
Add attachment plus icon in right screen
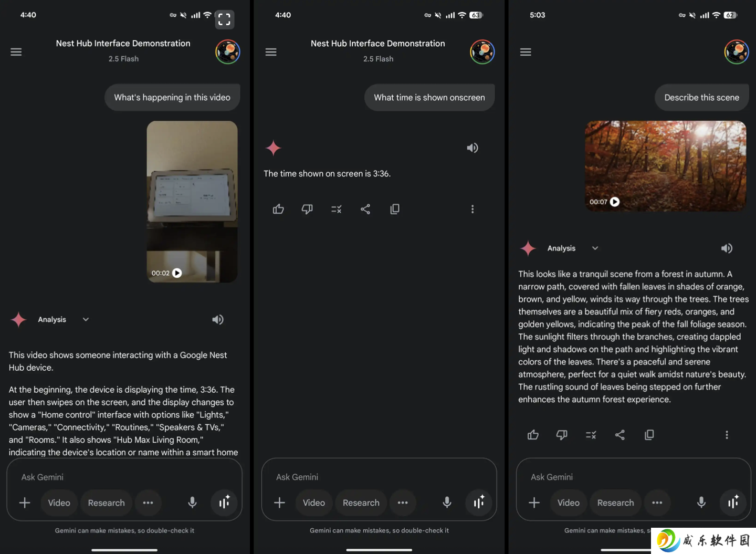[x=534, y=503]
